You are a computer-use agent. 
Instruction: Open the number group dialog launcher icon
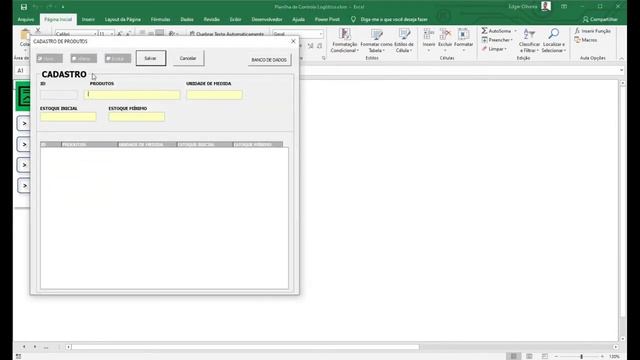[324, 58]
